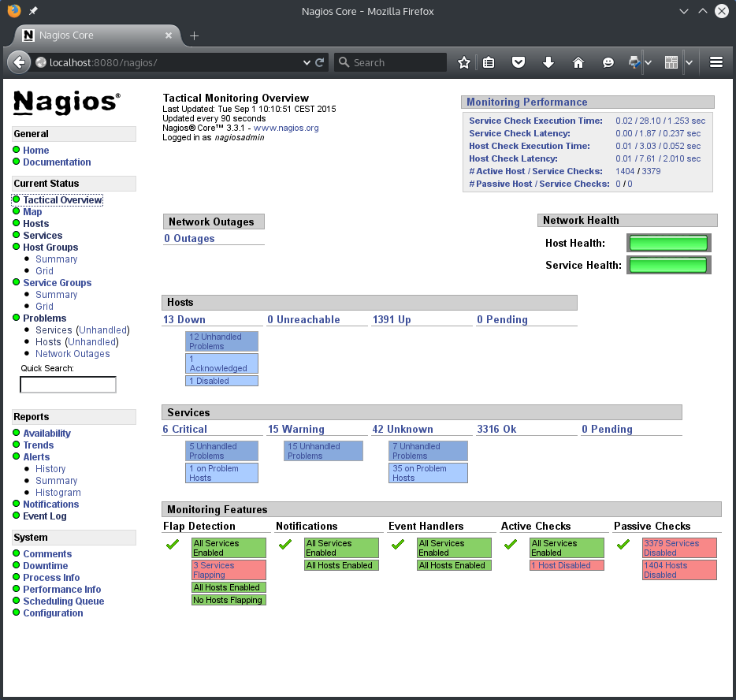736x700 pixels.
Task: Go to Hosts in Current Status
Action: tap(36, 223)
